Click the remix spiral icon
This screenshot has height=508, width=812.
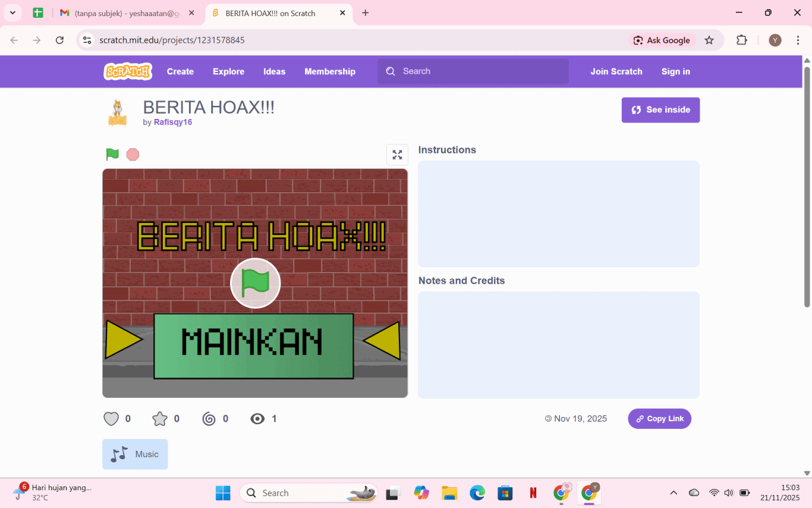click(x=209, y=419)
